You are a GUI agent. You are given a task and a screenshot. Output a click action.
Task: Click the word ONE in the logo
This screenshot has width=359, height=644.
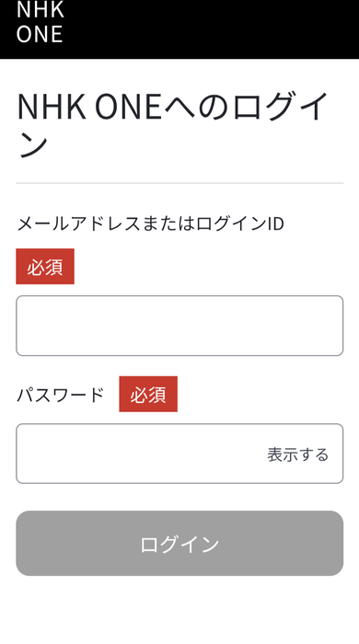(40, 34)
